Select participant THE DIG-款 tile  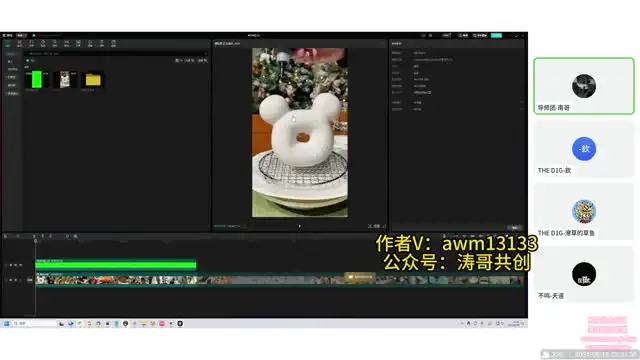pos(584,149)
